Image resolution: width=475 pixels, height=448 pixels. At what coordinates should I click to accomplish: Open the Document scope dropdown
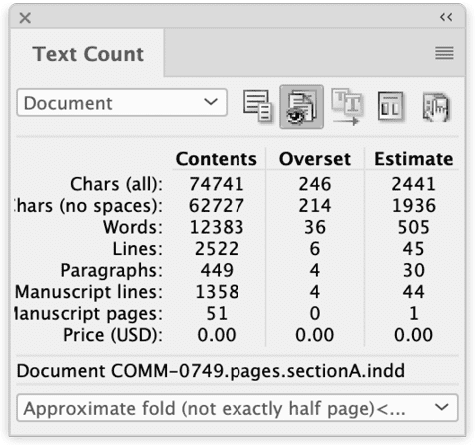(122, 103)
